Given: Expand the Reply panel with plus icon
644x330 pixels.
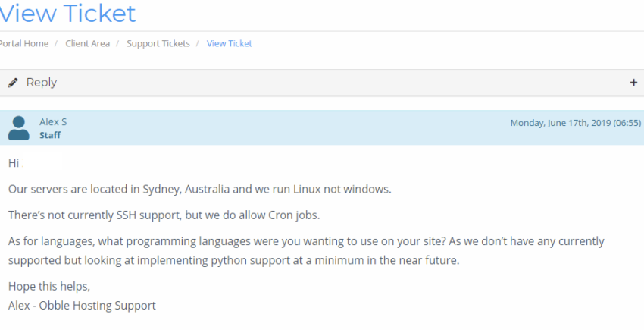Looking at the screenshot, I should click(633, 83).
